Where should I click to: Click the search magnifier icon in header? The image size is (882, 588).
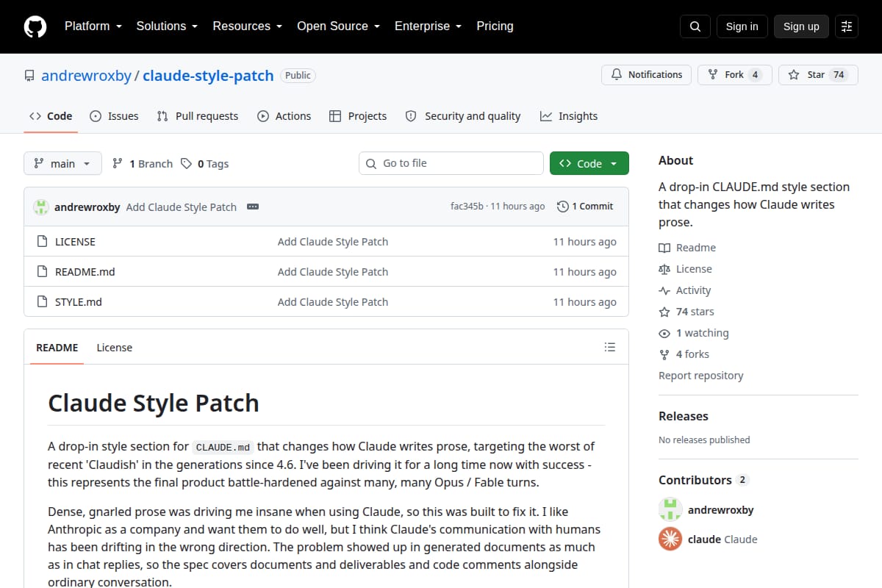pyautogui.click(x=695, y=26)
